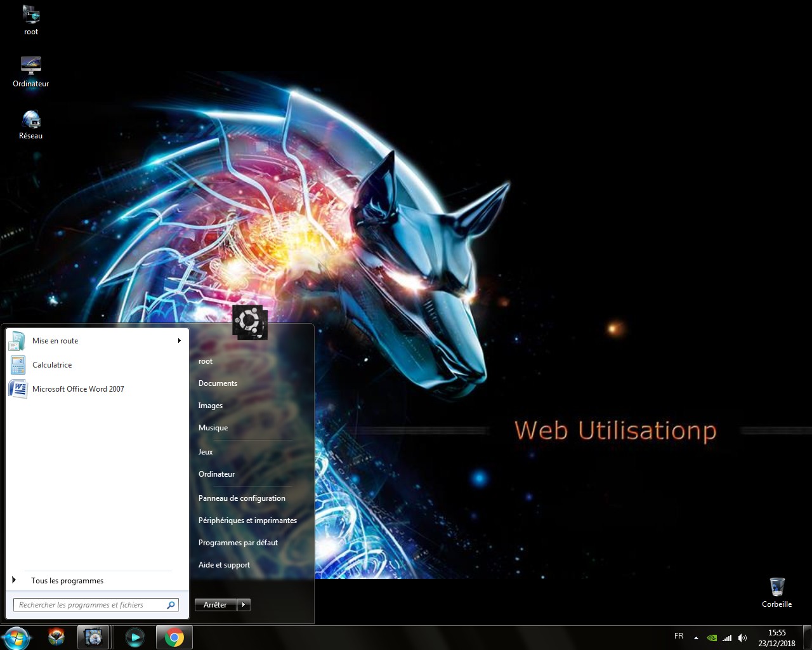Click the Calculatrice calculator icon

pos(17,365)
